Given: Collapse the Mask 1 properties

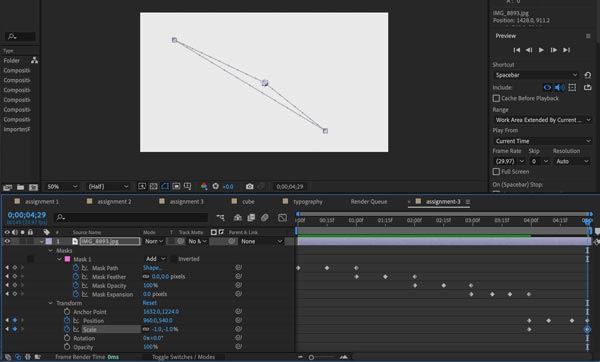Looking at the screenshot, I should click(59, 259).
